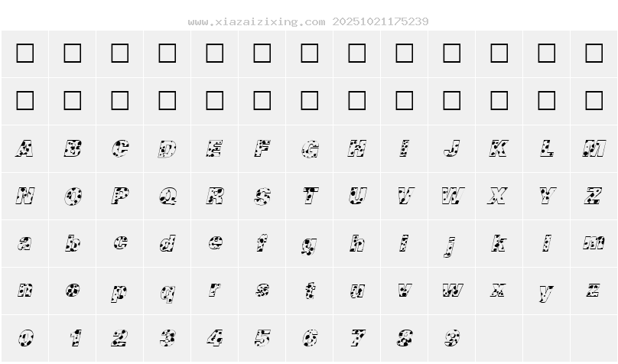Select the digit 9 glyph cell
The height and width of the screenshot is (364, 618).
coord(452,338)
